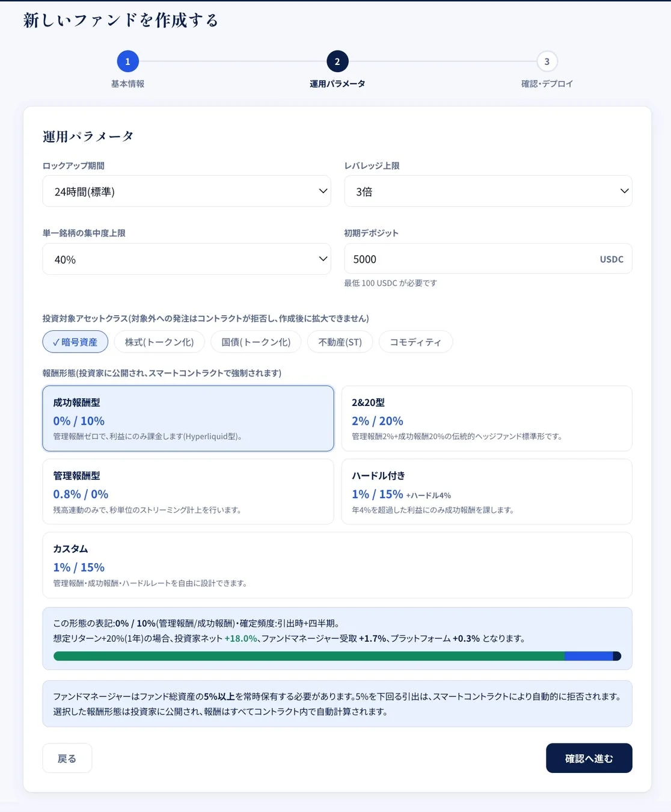This screenshot has width=671, height=812.
Task: Click the 最低 100 USDC が必要です hint
Action: pos(390,283)
